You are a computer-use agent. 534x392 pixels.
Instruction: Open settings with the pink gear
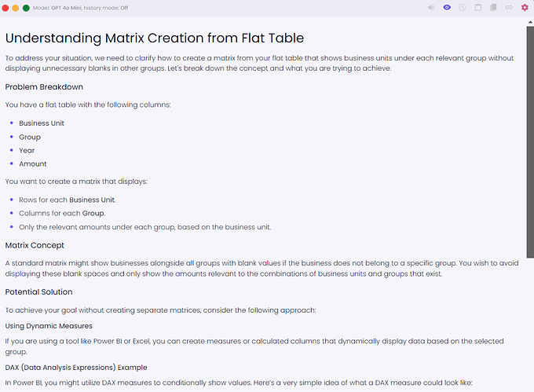[525, 8]
